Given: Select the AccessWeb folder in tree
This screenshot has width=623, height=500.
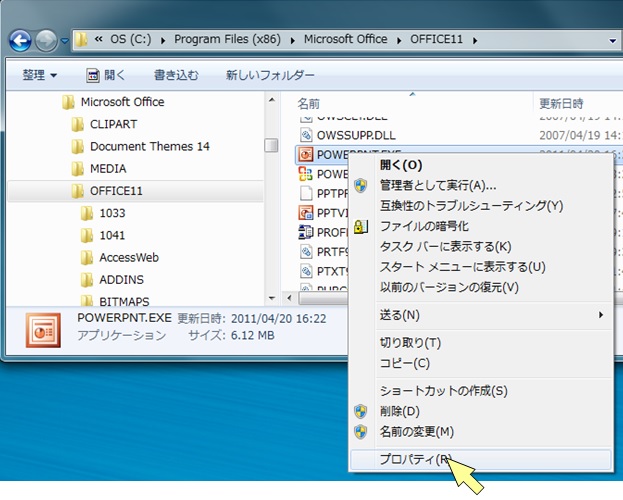Looking at the screenshot, I should (x=129, y=258).
